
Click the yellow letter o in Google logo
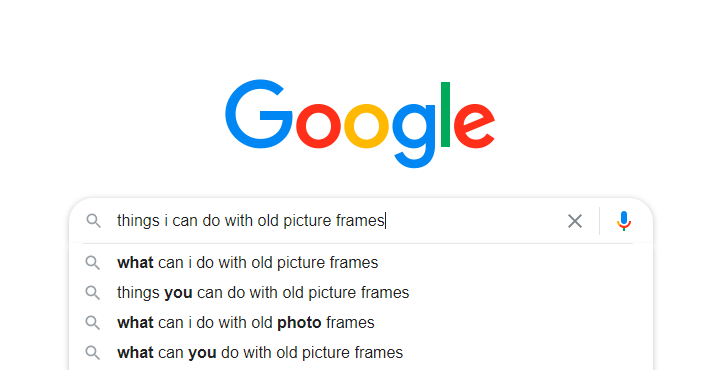366,126
